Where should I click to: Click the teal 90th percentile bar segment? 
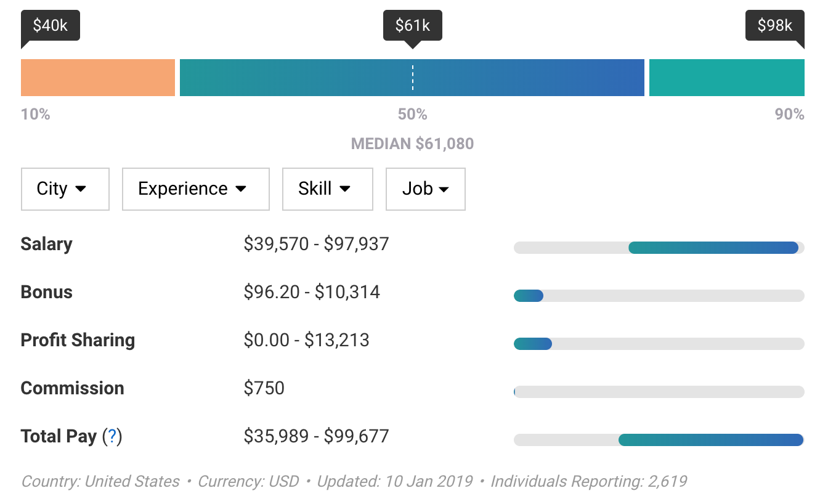[x=726, y=78]
